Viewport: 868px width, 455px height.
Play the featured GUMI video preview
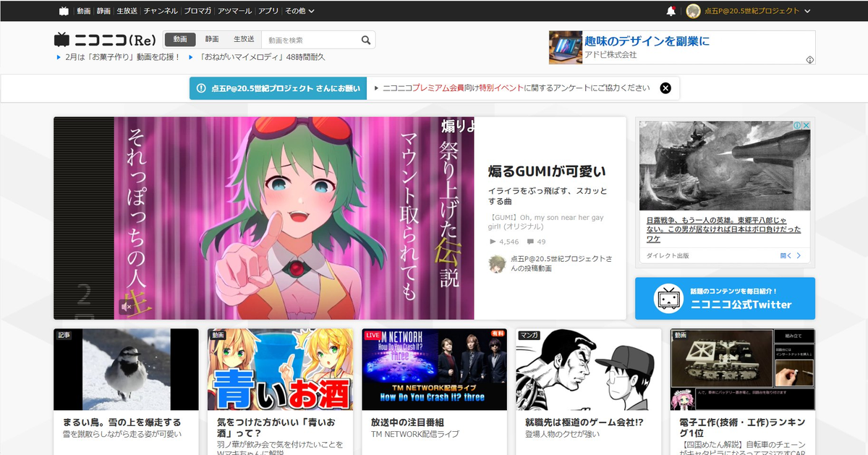click(263, 218)
